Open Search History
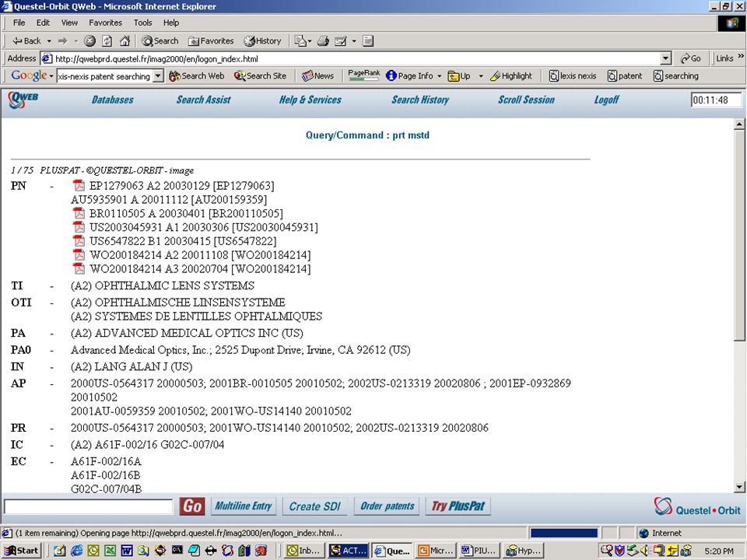The height and width of the screenshot is (560, 747). click(420, 100)
